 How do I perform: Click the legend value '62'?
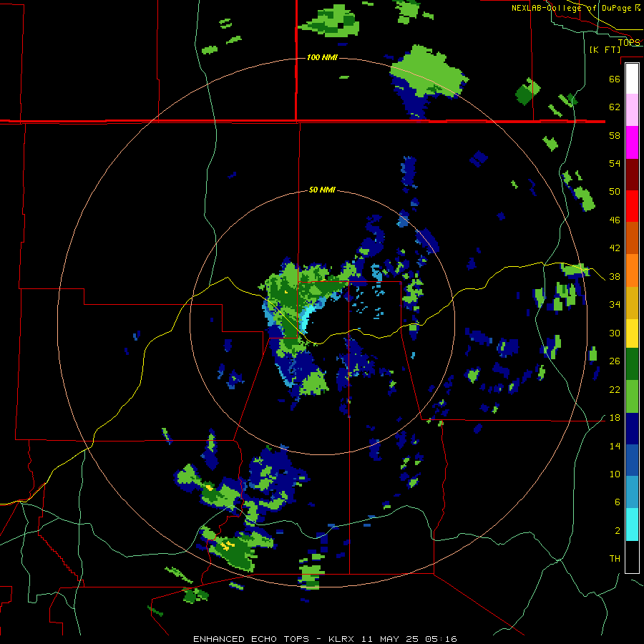coord(615,107)
